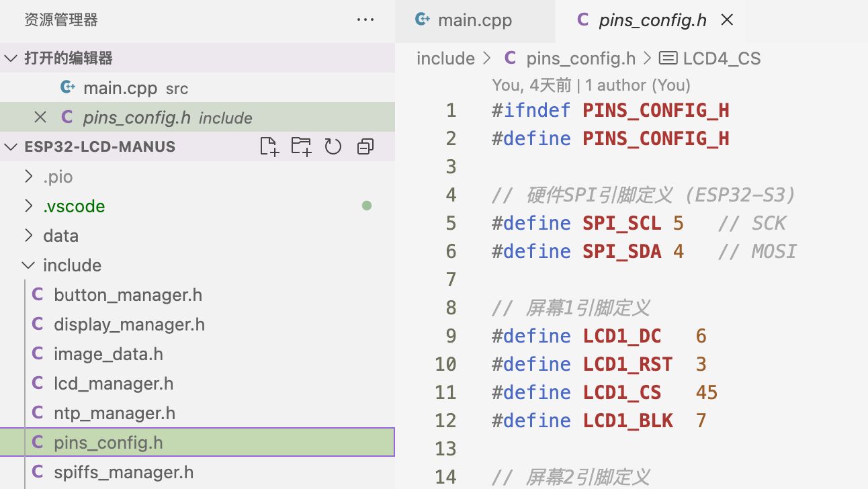
Task: Click the // SCK comment
Action: click(x=752, y=223)
